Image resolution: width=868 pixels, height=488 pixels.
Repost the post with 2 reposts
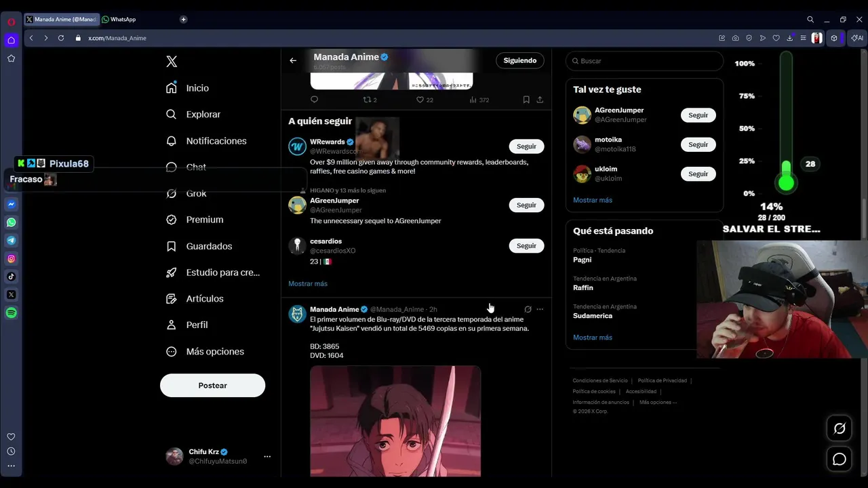[x=370, y=100]
